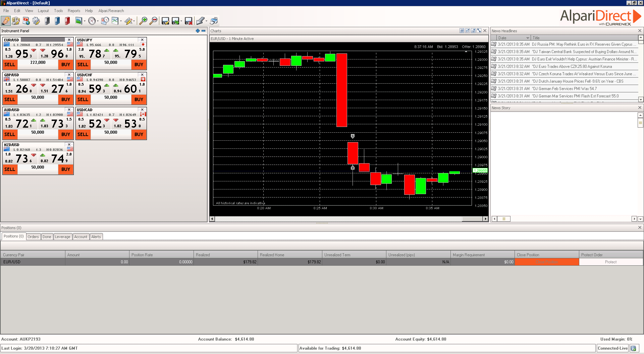The height and width of the screenshot is (354, 644).
Task: Click the tile charts layout icon
Action: pos(462,31)
